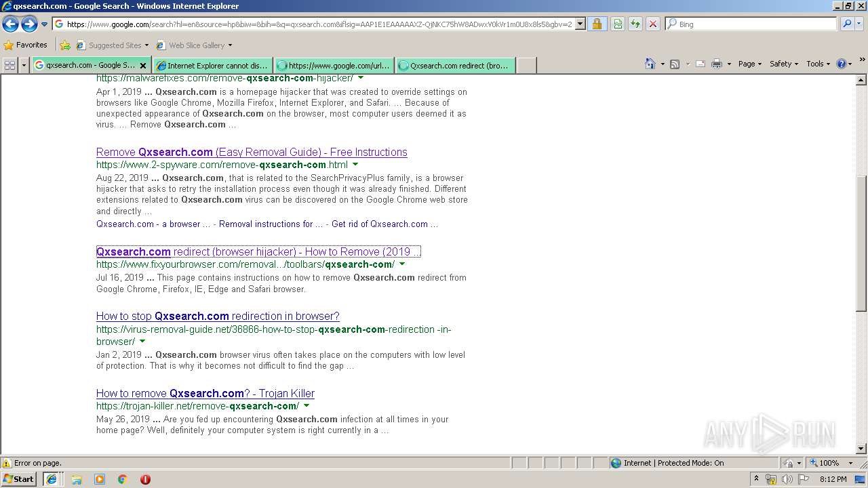Toggle Compatibility View icon

(618, 24)
